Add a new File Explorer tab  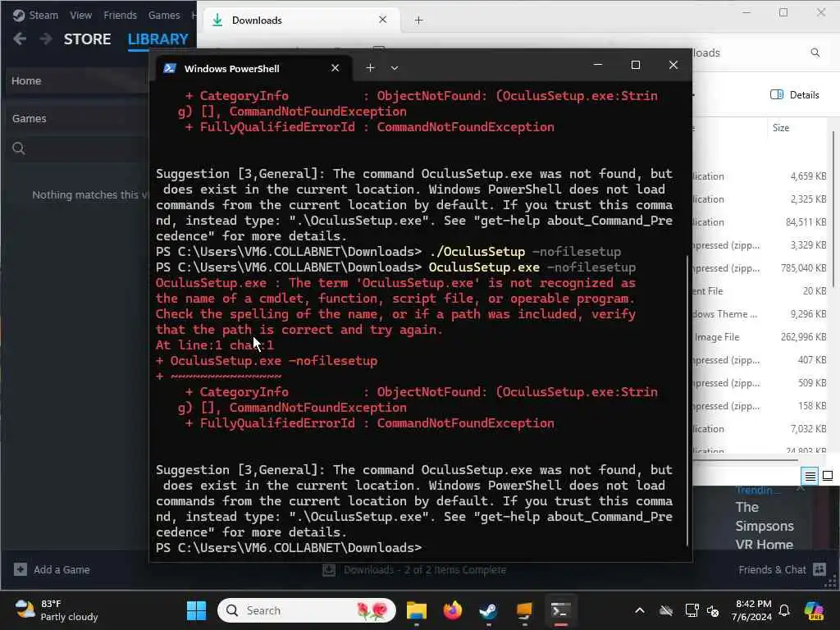point(419,21)
